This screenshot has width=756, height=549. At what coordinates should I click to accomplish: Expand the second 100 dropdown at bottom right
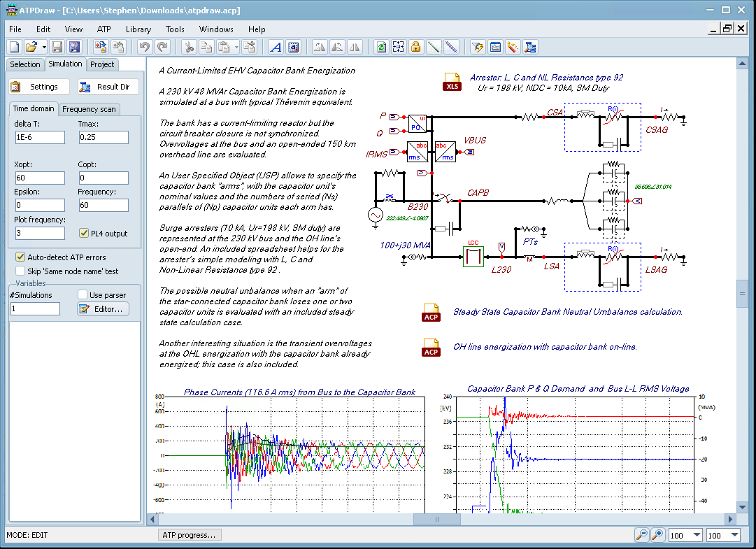coord(734,536)
